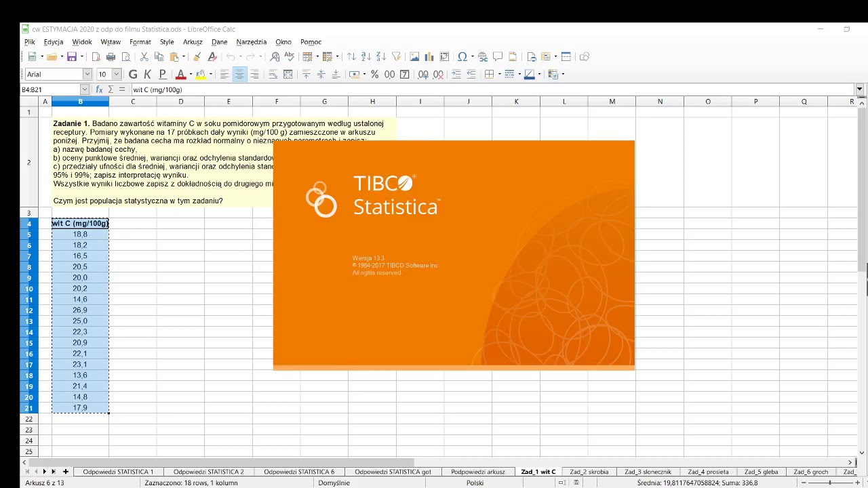
Task: Expand the Name Box dropdown arrow
Action: [x=85, y=89]
